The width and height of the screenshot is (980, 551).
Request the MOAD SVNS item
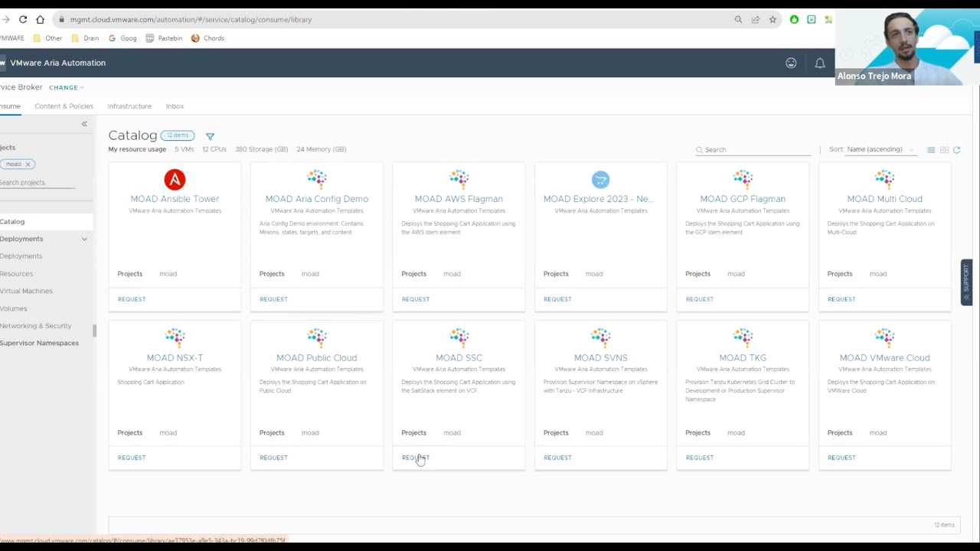click(557, 458)
